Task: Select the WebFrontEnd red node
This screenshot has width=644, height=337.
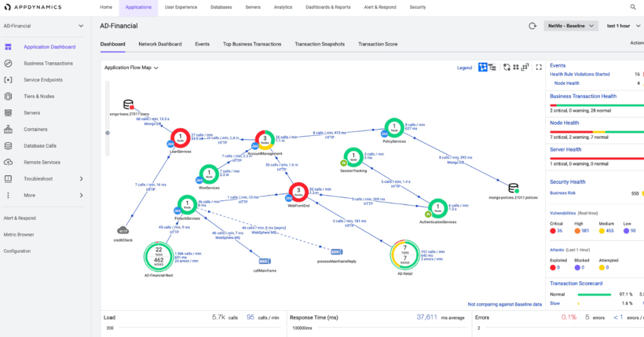Action: click(299, 192)
